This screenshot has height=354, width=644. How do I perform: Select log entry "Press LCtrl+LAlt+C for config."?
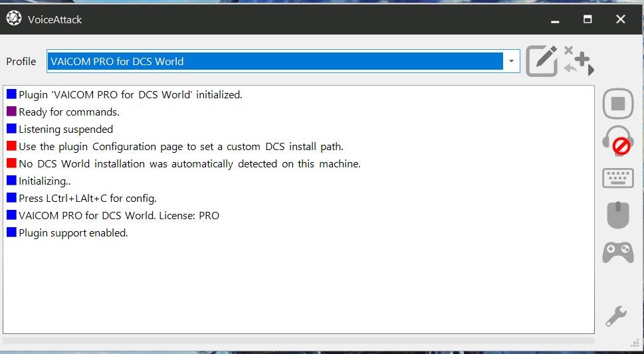click(x=88, y=199)
